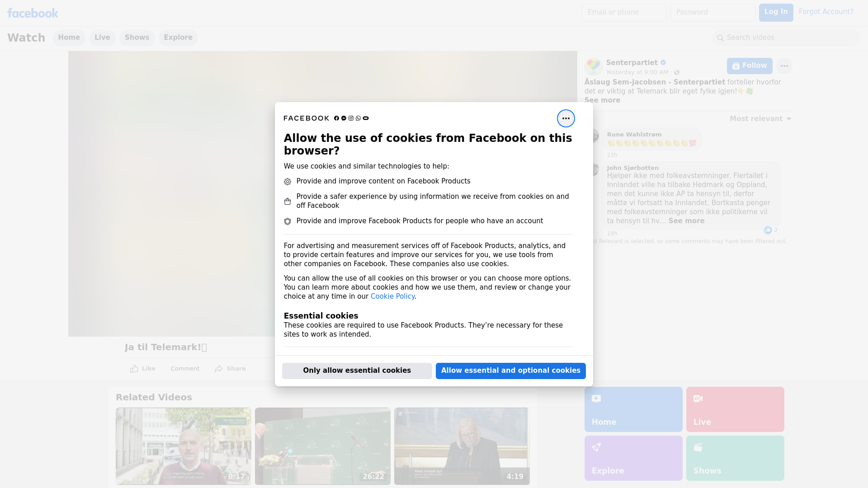Screen dimensions: 868x488
Task: Click the like reaction icon on comment
Action: 768,230
